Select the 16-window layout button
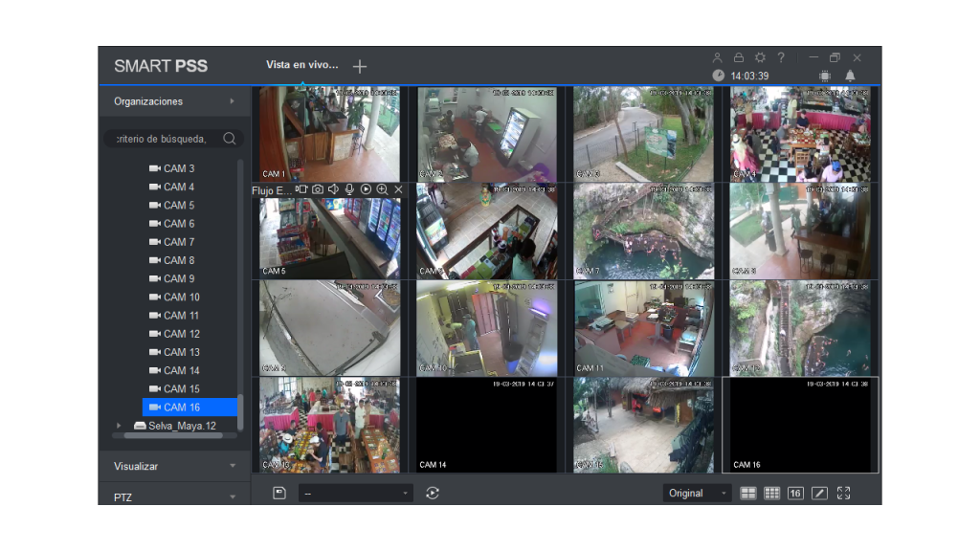Viewport: 980px width, 551px height. point(795,493)
